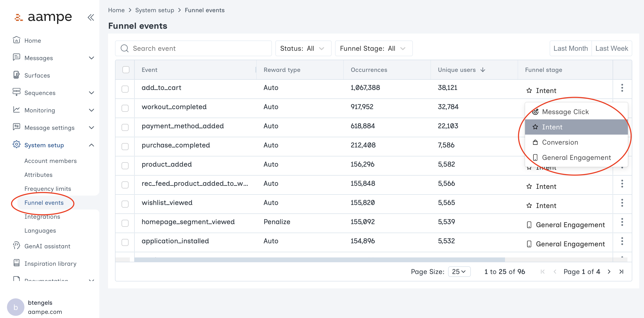
Task: Toggle the select-all checkbox in table header
Action: [126, 70]
